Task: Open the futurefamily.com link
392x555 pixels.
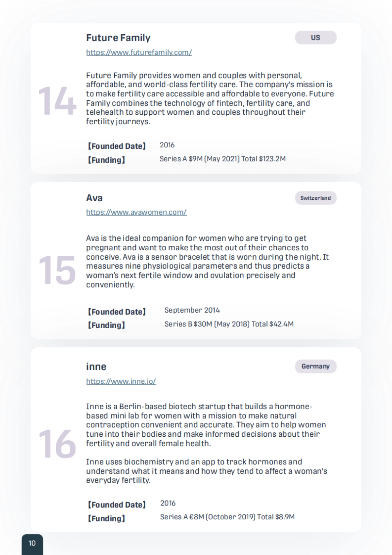Action: 139,52
